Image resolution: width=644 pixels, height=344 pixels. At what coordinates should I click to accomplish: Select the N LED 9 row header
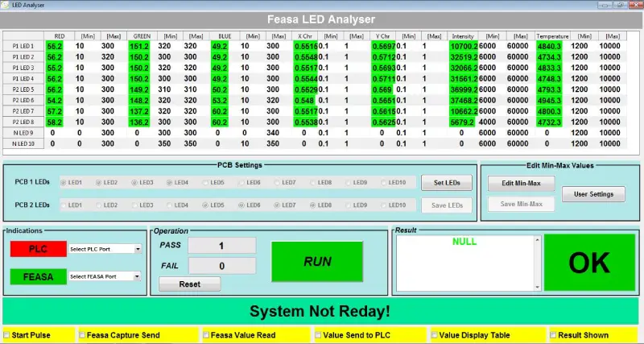(23, 133)
